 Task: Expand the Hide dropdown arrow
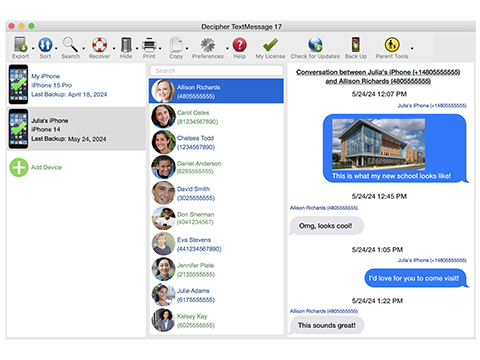coord(137,48)
